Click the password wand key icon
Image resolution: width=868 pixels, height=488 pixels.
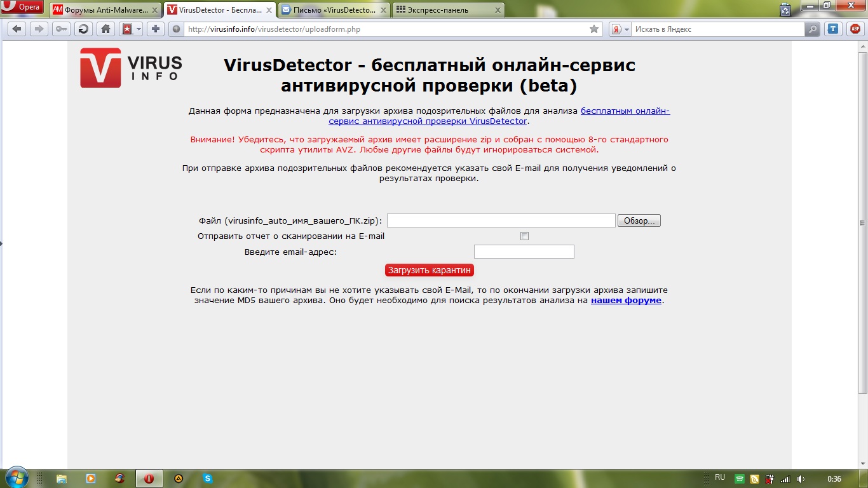61,29
